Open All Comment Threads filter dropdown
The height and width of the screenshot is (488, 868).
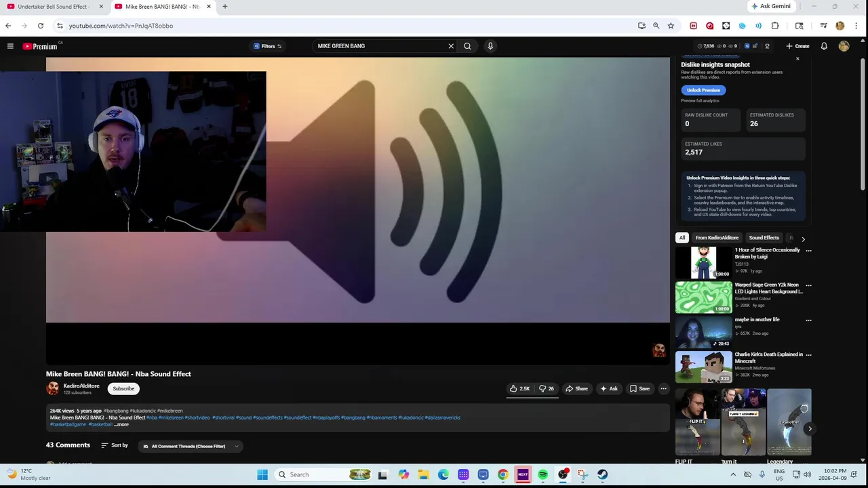coord(191,446)
